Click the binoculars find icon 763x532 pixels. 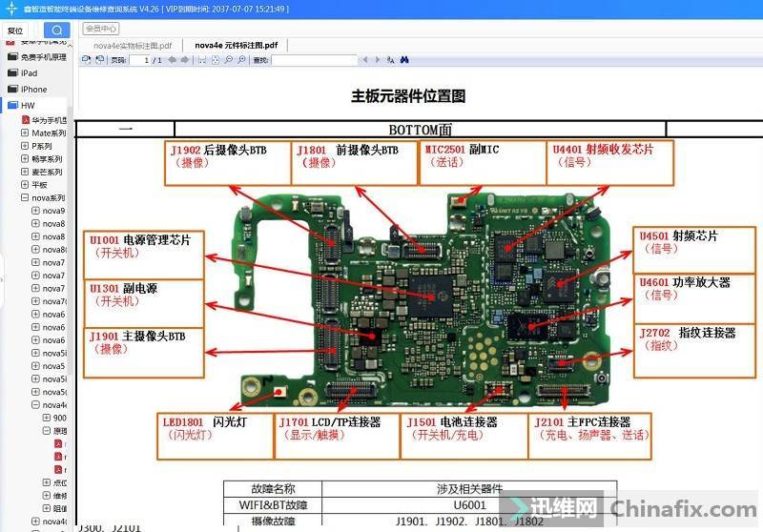404,60
